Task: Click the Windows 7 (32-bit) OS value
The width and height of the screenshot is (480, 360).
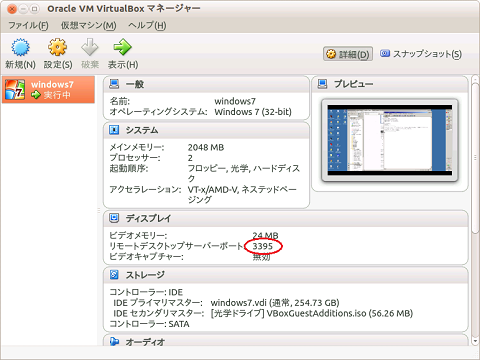Action: [253, 112]
